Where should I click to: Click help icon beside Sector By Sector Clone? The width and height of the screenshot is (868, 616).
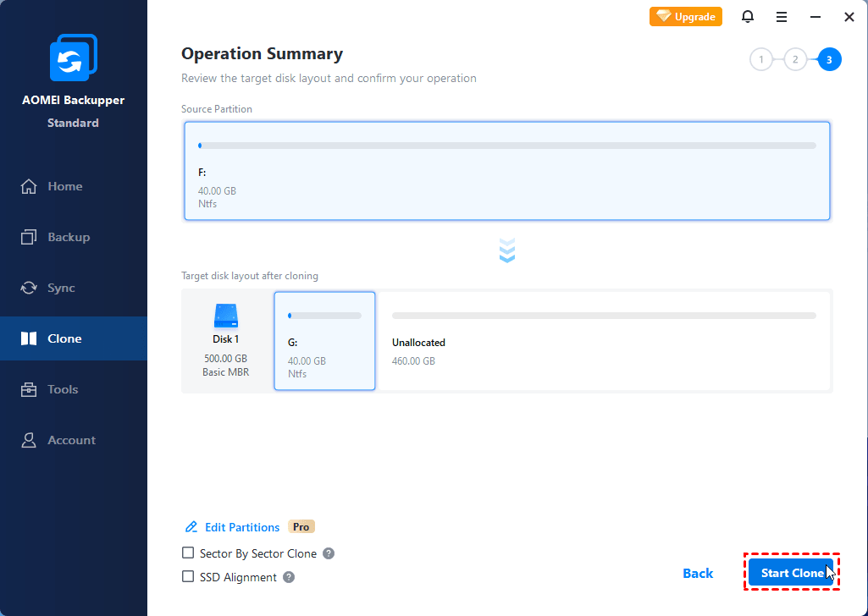point(329,553)
